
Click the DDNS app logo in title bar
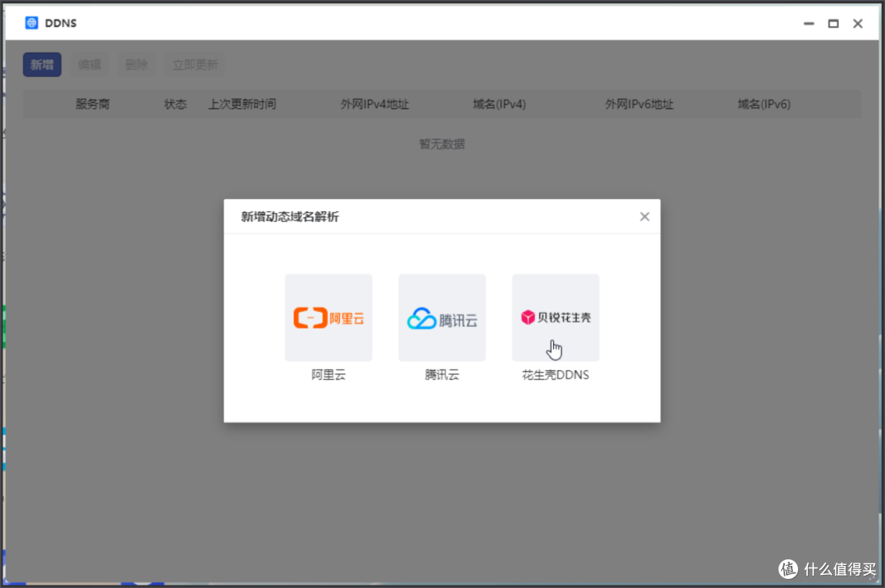(29, 23)
